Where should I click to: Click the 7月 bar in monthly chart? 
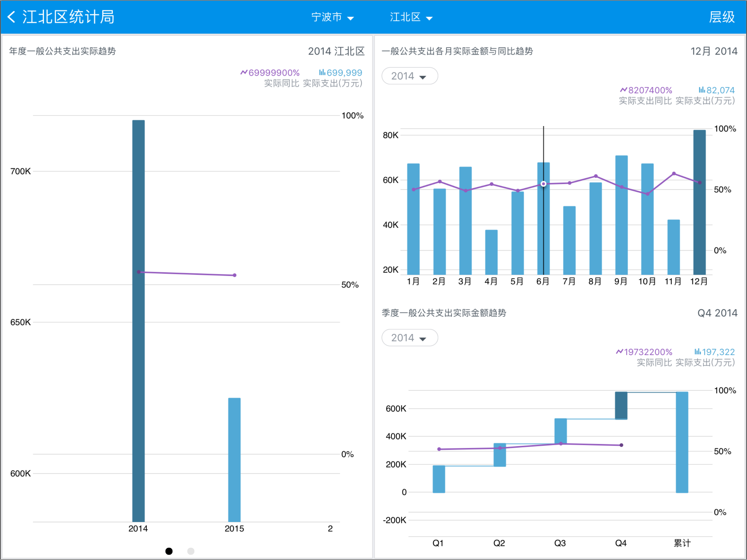(x=569, y=240)
